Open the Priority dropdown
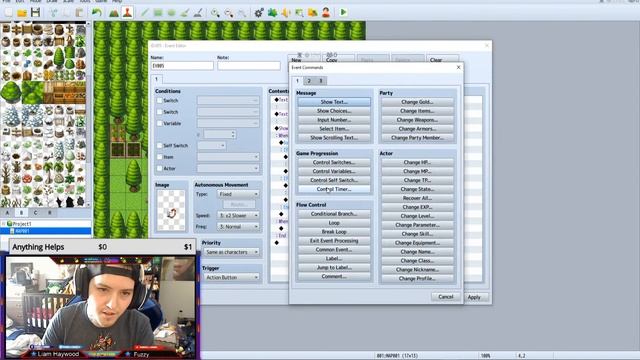640x360 pixels. pos(231,252)
